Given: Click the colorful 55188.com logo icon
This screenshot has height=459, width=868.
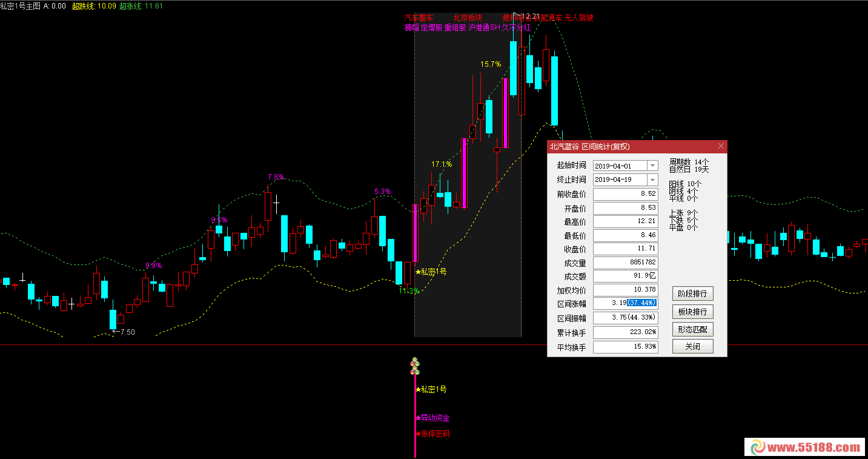Looking at the screenshot, I should (757, 447).
